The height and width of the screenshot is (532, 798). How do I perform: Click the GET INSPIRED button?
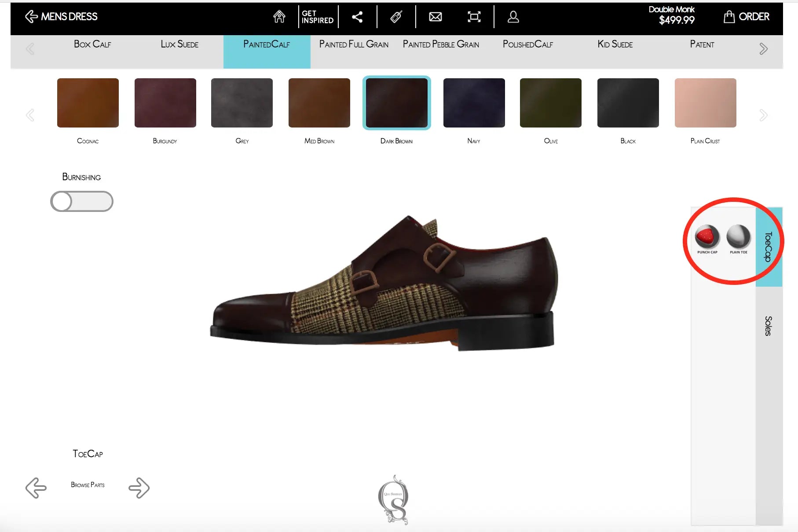317,17
